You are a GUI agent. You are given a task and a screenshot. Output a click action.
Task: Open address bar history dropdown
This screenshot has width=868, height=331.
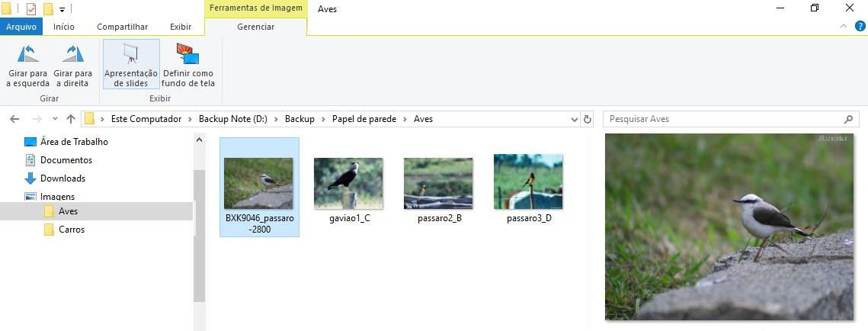[574, 119]
